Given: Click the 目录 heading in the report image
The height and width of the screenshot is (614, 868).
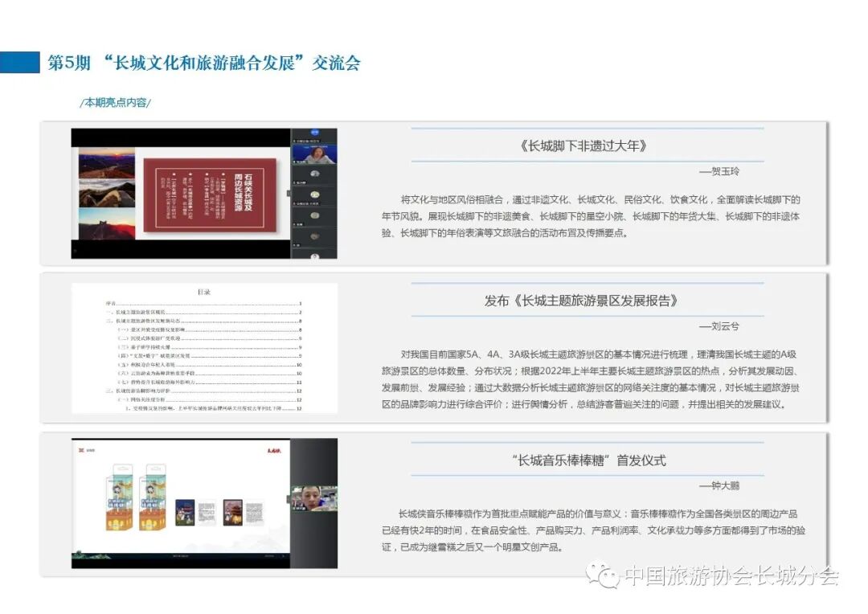Looking at the screenshot, I should coord(203,292).
